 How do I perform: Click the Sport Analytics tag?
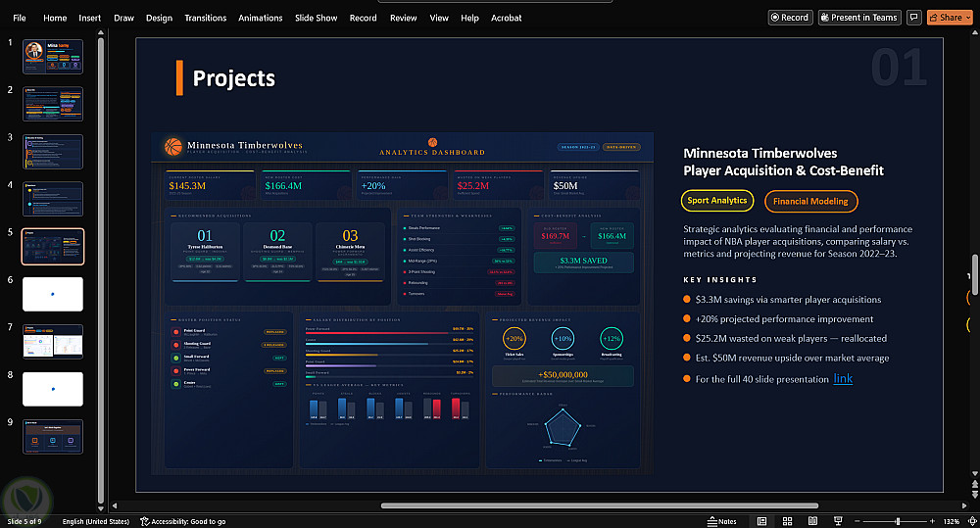tap(717, 201)
